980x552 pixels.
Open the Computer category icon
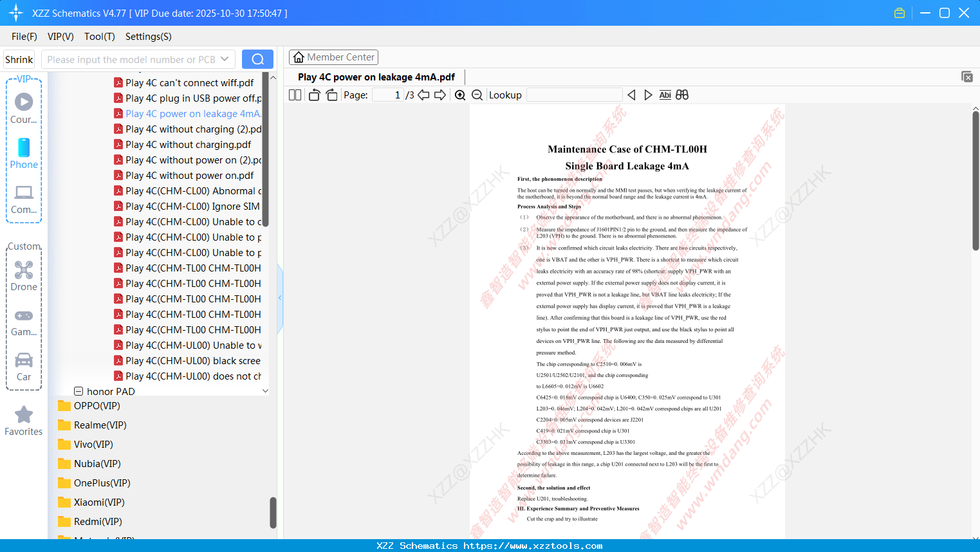click(24, 192)
